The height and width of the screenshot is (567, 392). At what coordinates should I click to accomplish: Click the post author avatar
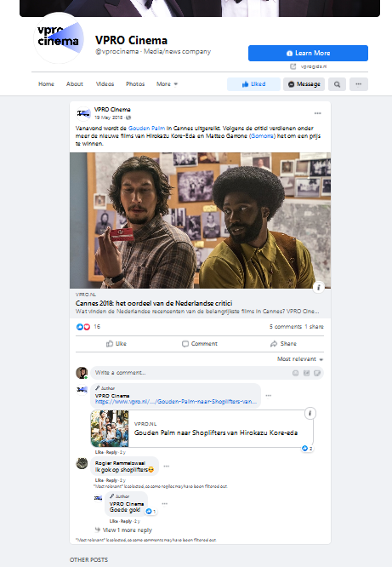point(83,113)
